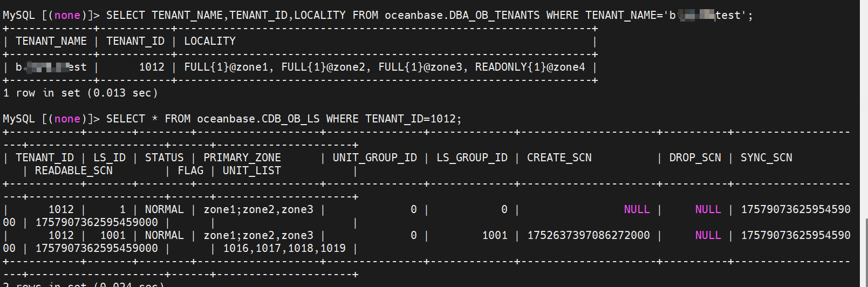Click LS_GROUP_ID value 1001 in the second row
Image resolution: width=868 pixels, height=287 pixels.
[495, 235]
